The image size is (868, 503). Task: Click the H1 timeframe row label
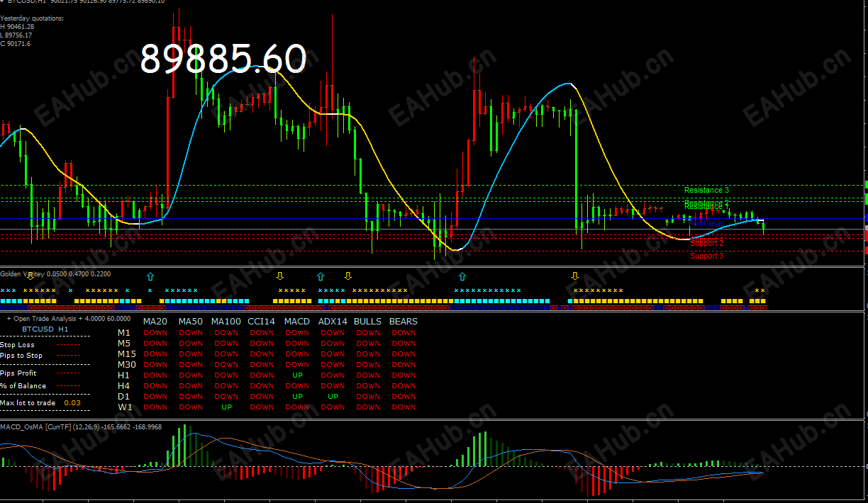click(124, 375)
